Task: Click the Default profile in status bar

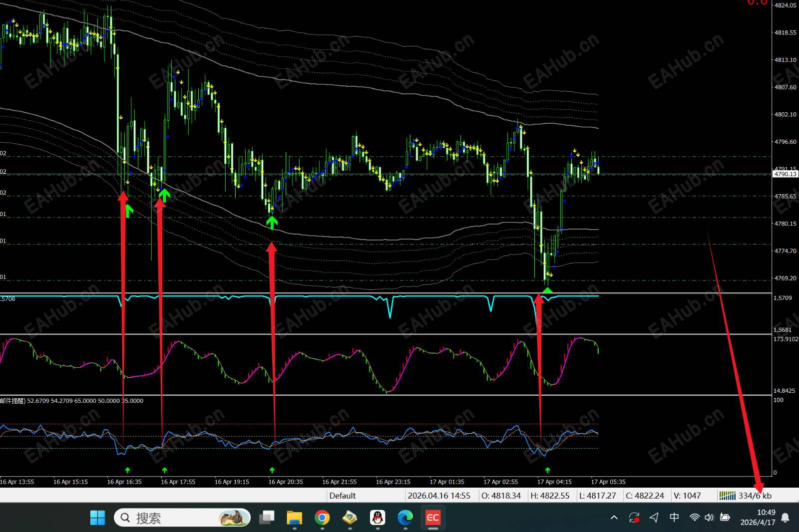Action: 343,496
